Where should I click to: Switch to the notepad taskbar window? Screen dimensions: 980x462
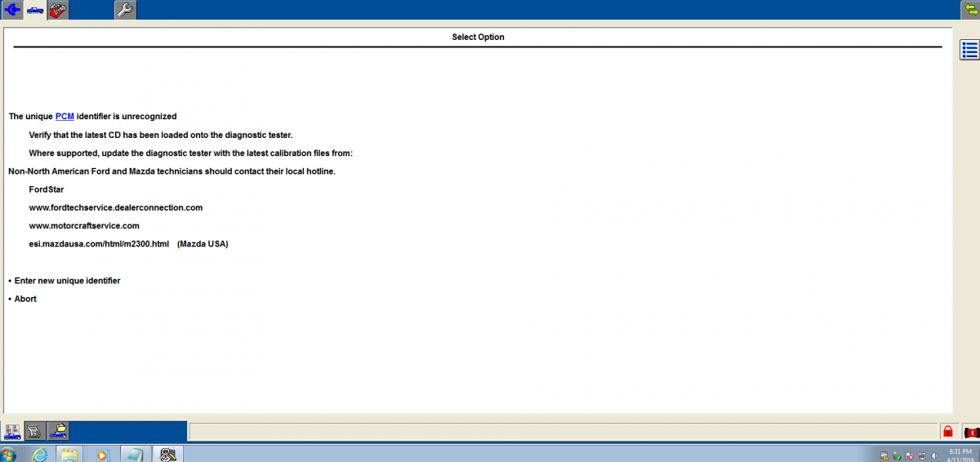pyautogui.click(x=136, y=454)
